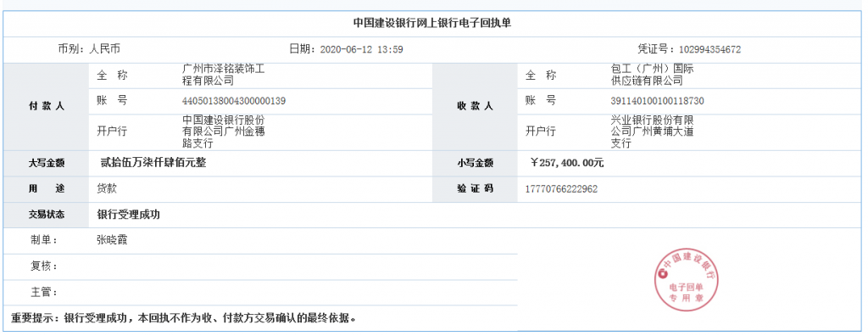Select the purpose value 货款

pos(107,188)
